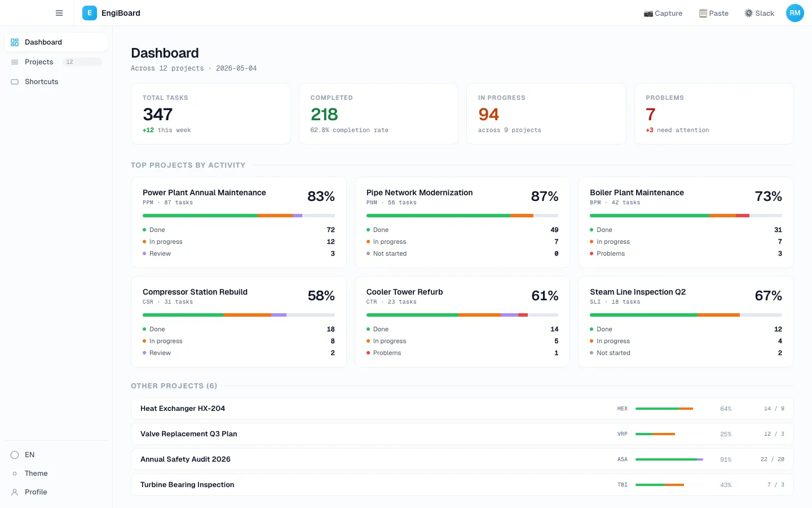The width and height of the screenshot is (812, 508).
Task: Open the Profile menu item
Action: [x=56, y=492]
